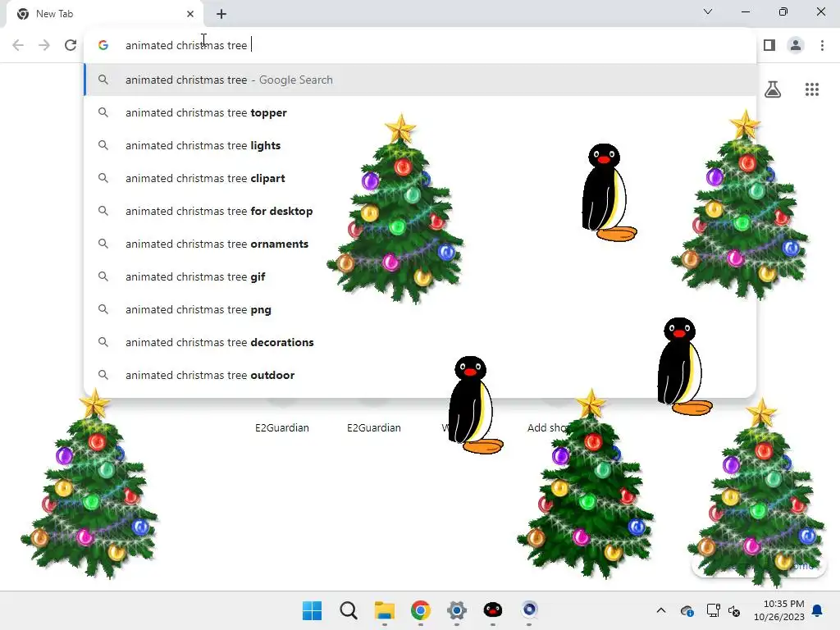This screenshot has height=630, width=840.
Task: Open the blue disc app in taskbar
Action: [x=529, y=610]
